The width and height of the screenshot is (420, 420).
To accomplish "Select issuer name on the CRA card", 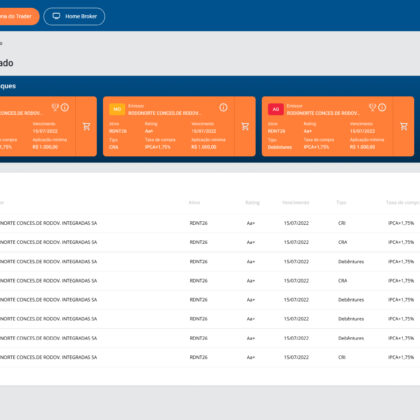I will point(165,113).
